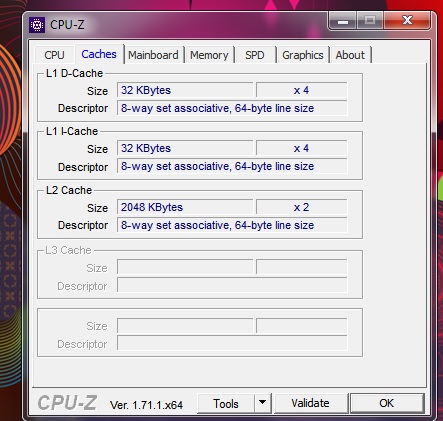Click the L1 I-Cache size field 32 KBytes
The width and height of the screenshot is (443, 421).
coord(185,148)
